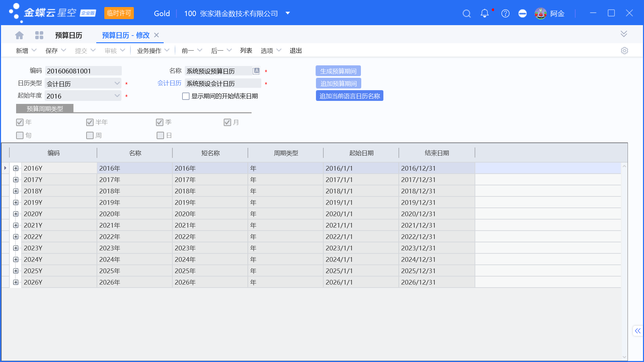
Task: Click the 追加当前语言日历名称 button
Action: click(x=350, y=96)
